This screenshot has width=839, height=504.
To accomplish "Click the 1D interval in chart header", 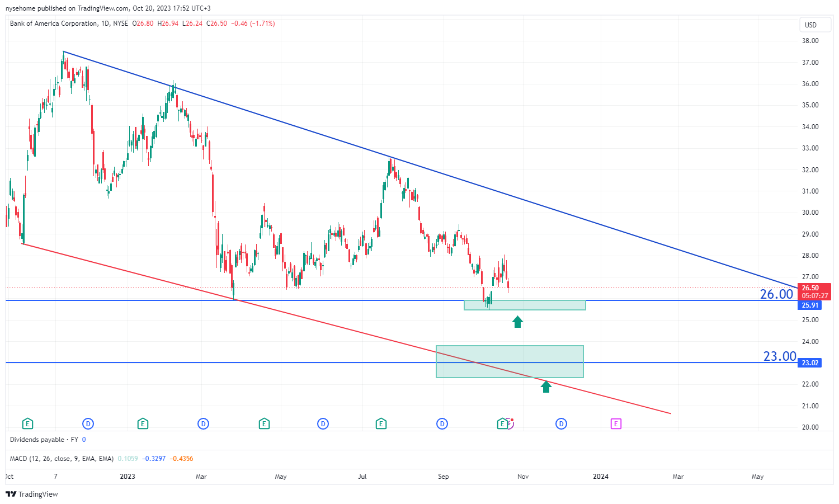I will (105, 23).
